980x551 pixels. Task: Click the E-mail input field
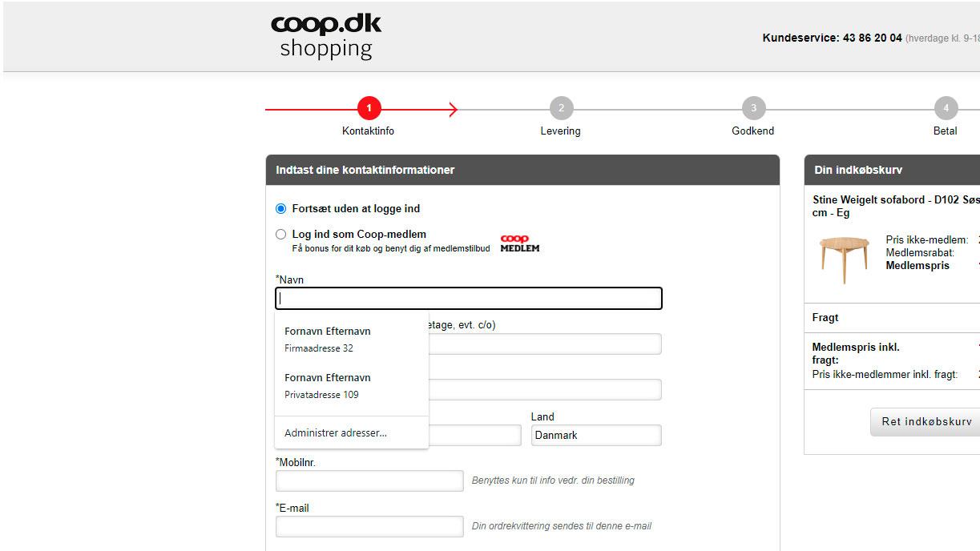[x=369, y=526]
